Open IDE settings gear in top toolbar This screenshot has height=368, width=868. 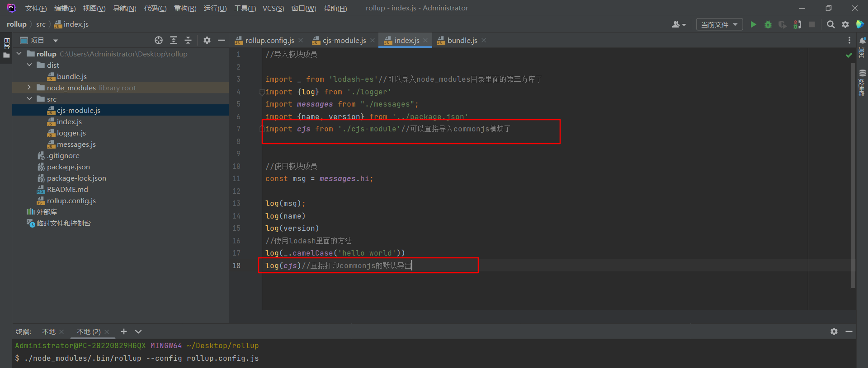[x=845, y=24]
